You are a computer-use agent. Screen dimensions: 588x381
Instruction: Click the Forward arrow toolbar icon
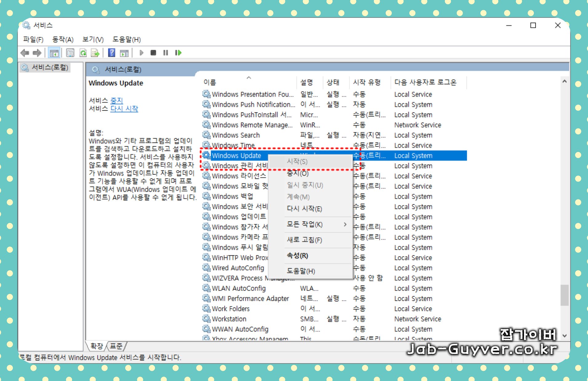coord(37,53)
